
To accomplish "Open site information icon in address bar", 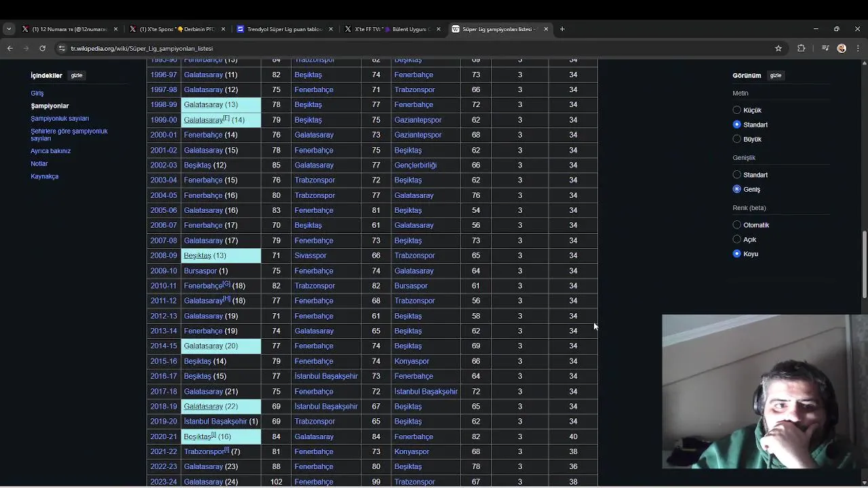I will coord(62,48).
